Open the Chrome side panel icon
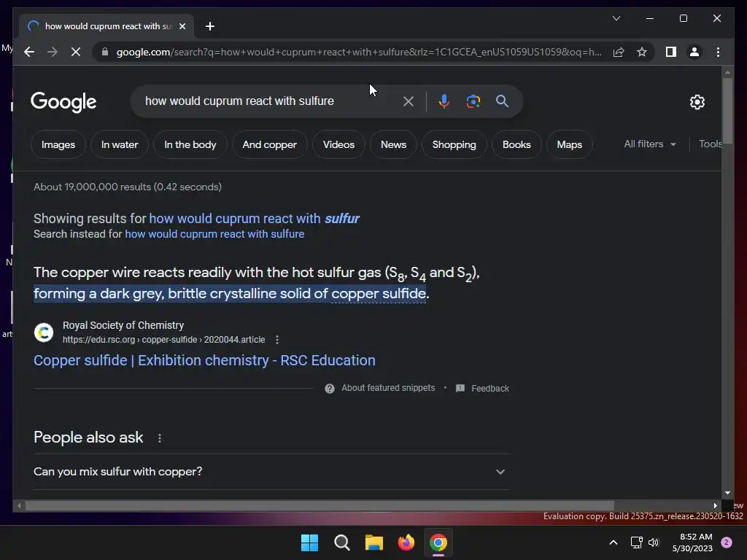The image size is (747, 560). [671, 52]
